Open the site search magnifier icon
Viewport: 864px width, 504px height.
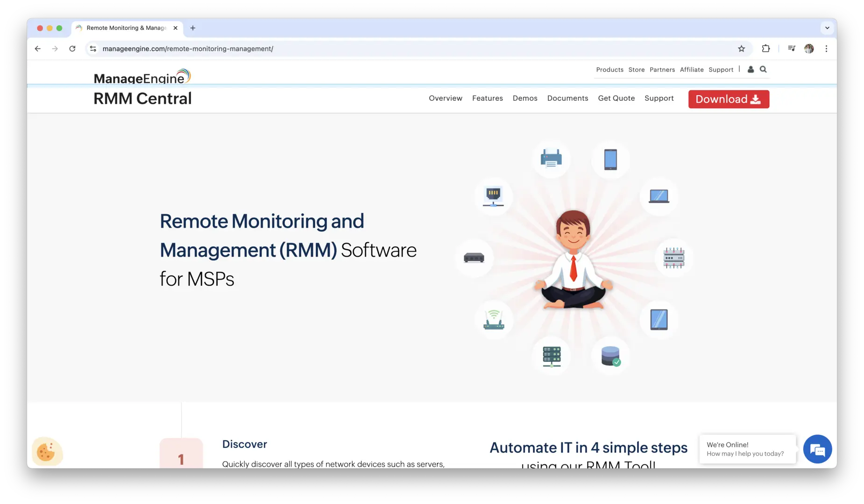763,70
